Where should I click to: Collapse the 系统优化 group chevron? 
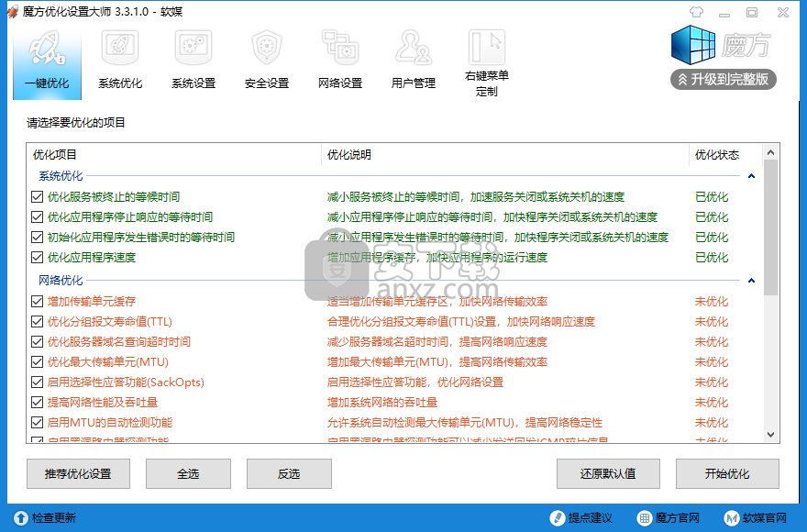click(751, 176)
